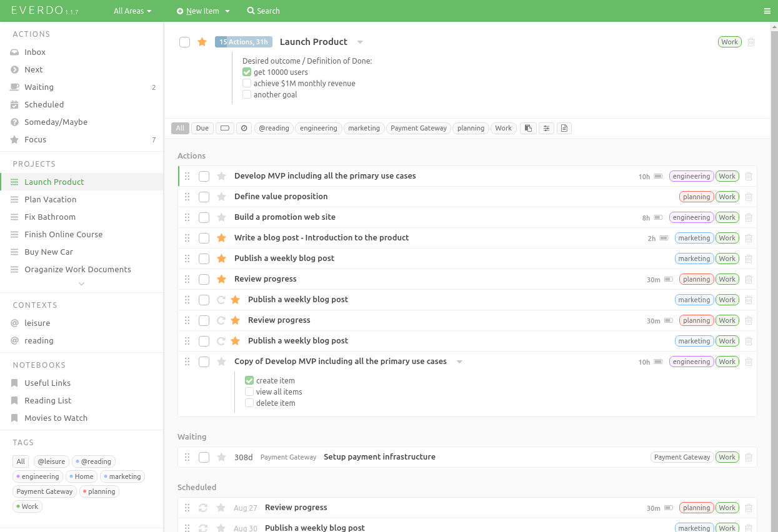
Task: Collapse the Launch Product description arrow
Action: (360, 42)
